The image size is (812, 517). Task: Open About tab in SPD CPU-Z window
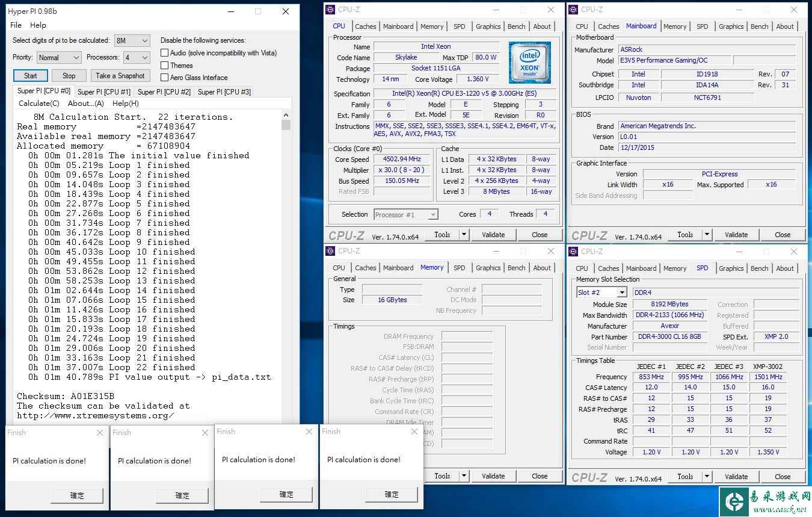(x=785, y=268)
